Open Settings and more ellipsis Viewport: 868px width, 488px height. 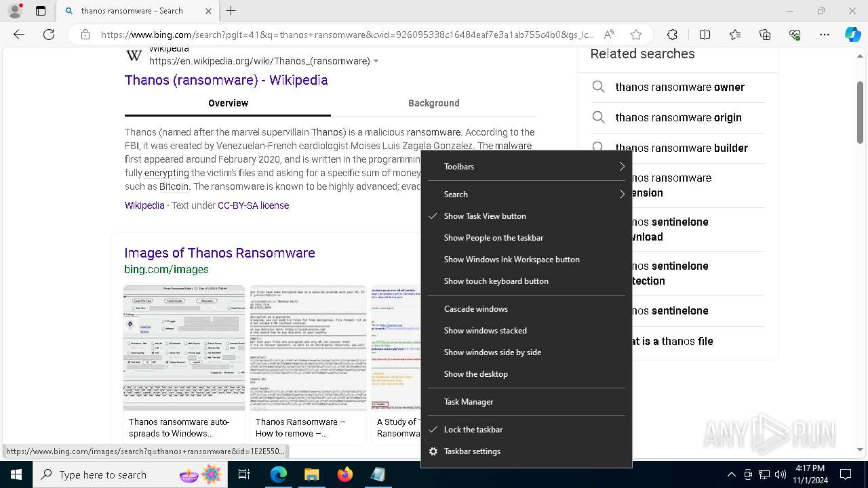(x=825, y=35)
